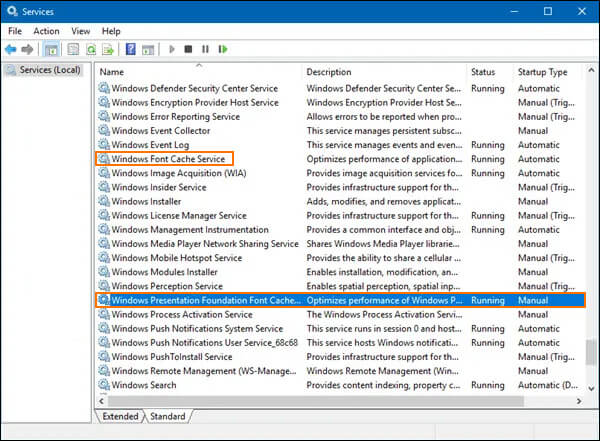Image resolution: width=600 pixels, height=441 pixels.
Task: Click gear icon beside Windows PushToInstall Service
Action: (x=104, y=356)
